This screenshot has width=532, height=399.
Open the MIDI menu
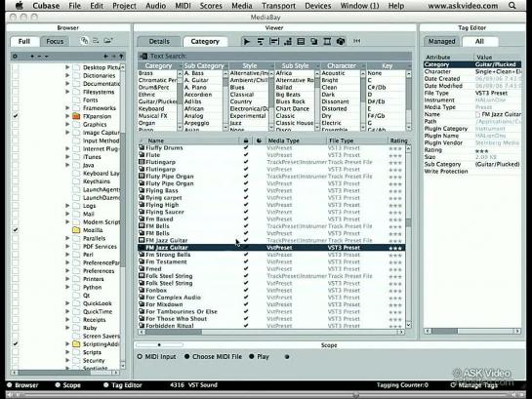183,6
